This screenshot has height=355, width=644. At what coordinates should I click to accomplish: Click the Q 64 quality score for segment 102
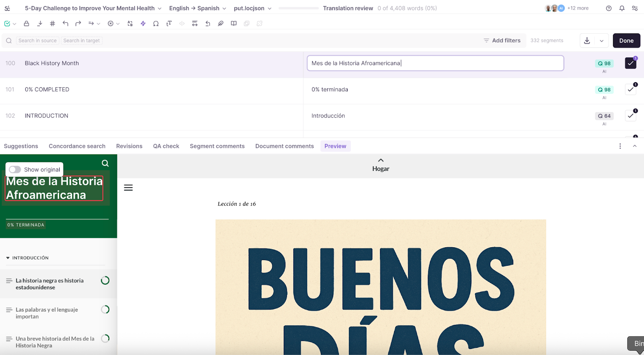pyautogui.click(x=604, y=116)
